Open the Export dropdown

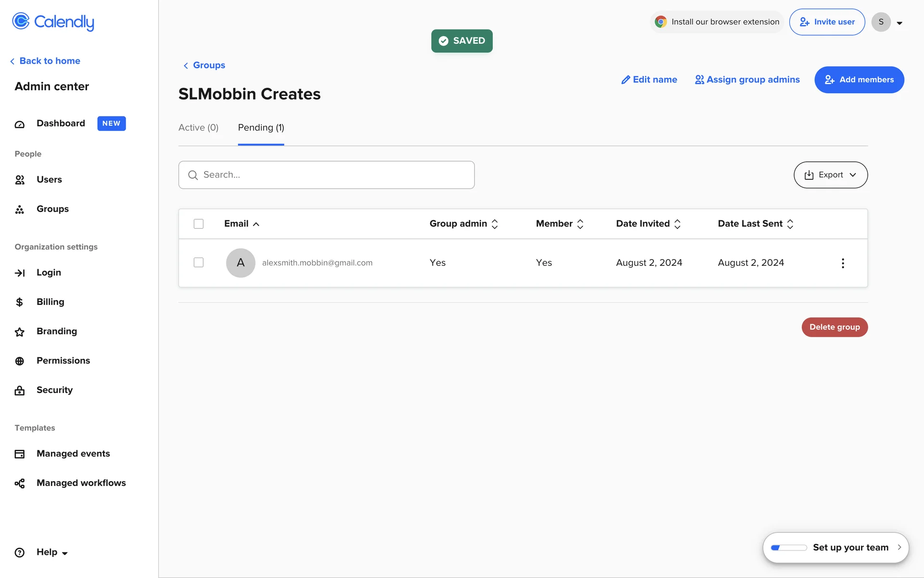pyautogui.click(x=830, y=175)
